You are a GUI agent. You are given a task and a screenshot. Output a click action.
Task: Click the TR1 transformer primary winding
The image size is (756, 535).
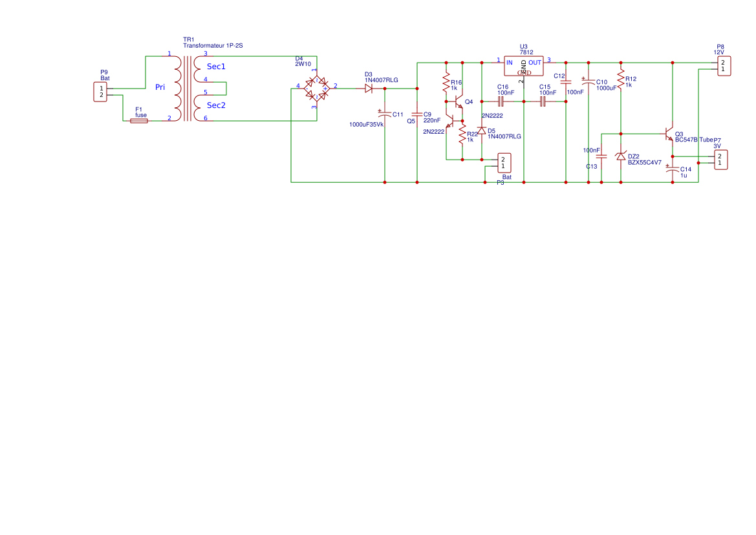point(177,89)
